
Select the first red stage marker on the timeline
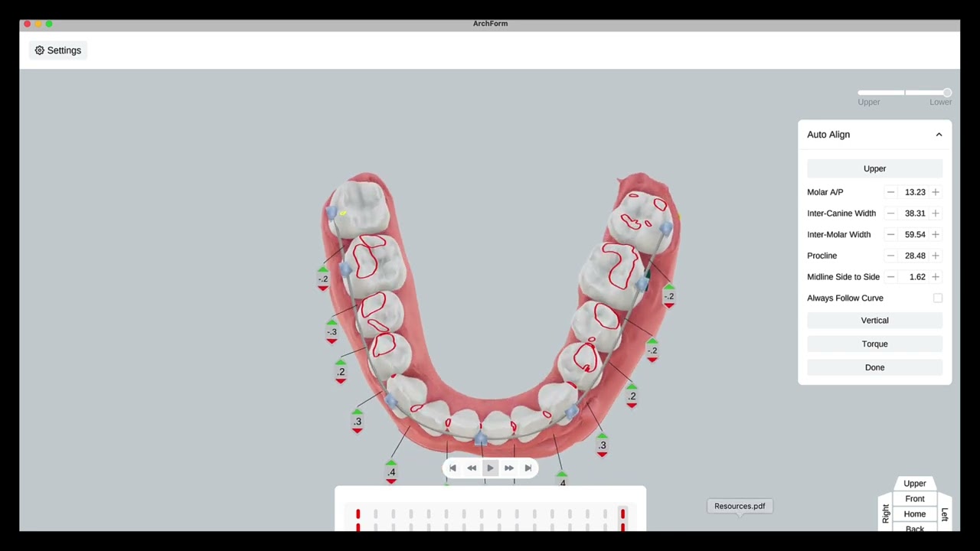358,515
